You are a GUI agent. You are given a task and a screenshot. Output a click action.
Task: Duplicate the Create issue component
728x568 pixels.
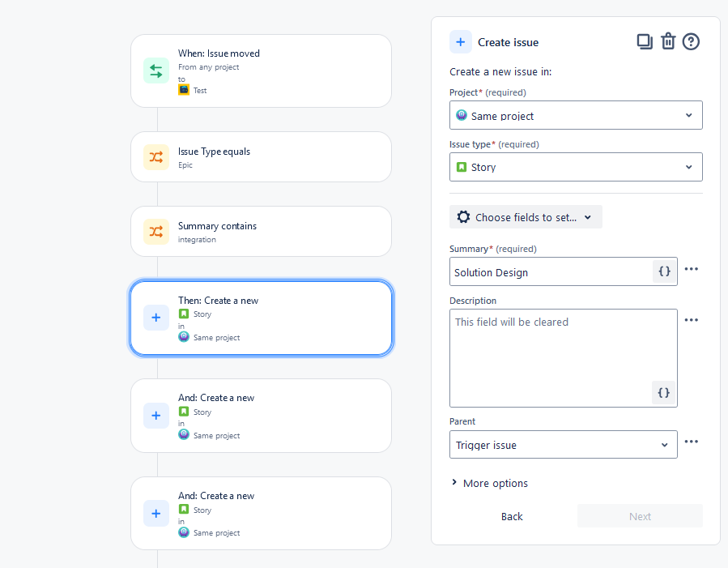pyautogui.click(x=645, y=42)
